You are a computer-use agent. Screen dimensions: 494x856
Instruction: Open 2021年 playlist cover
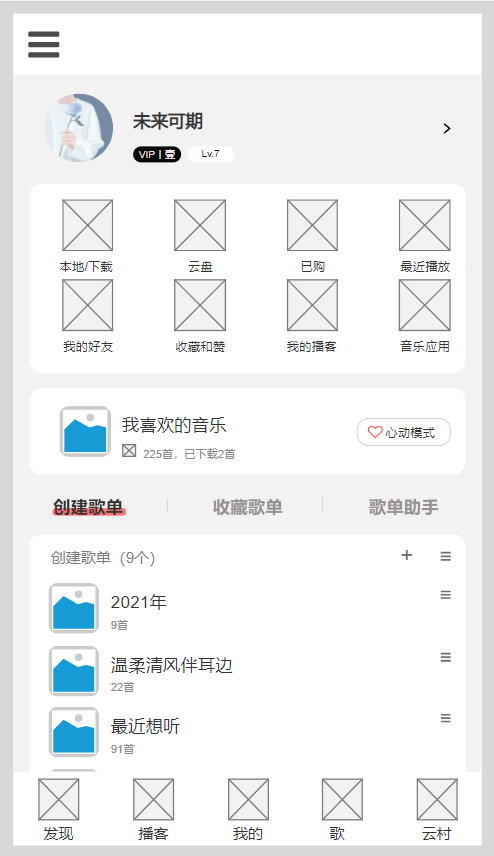74,608
